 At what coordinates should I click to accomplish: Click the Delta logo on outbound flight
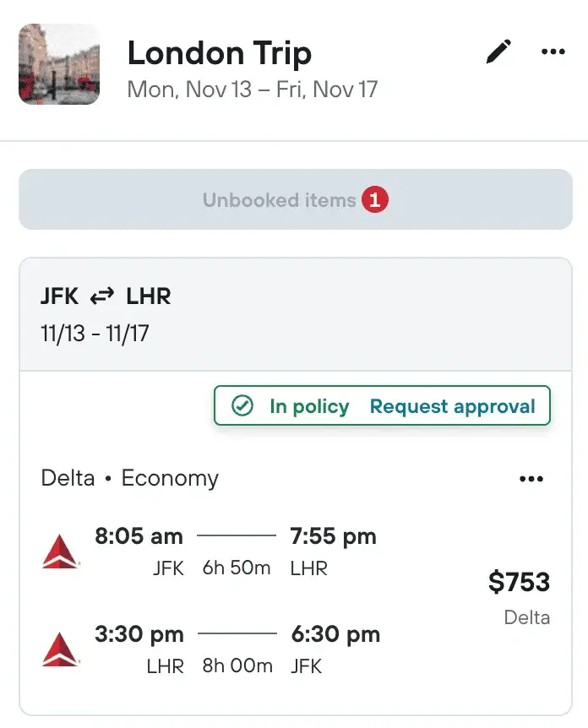[x=60, y=551]
